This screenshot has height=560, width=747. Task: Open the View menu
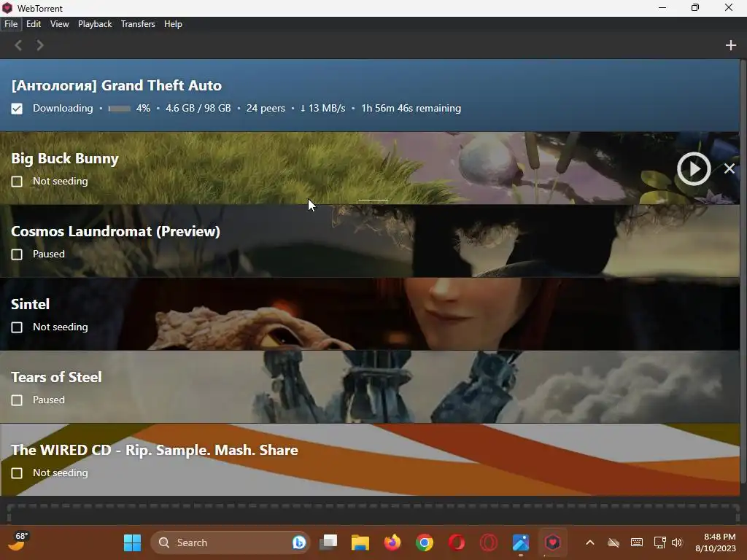[x=60, y=24]
